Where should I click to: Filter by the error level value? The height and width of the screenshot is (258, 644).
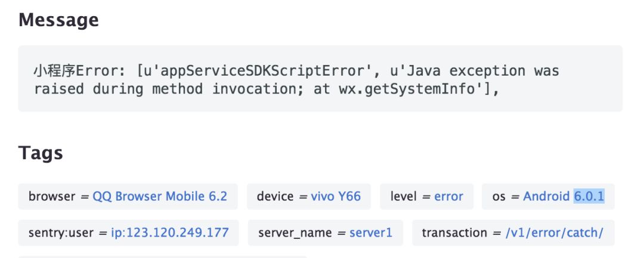point(448,197)
